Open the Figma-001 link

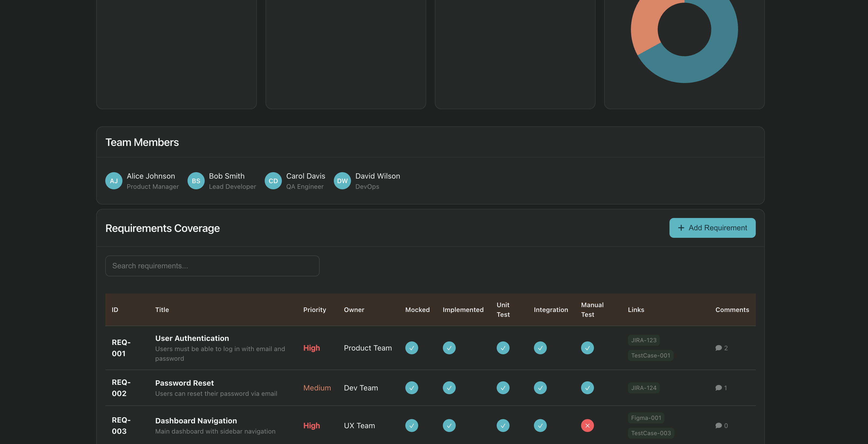click(x=646, y=418)
